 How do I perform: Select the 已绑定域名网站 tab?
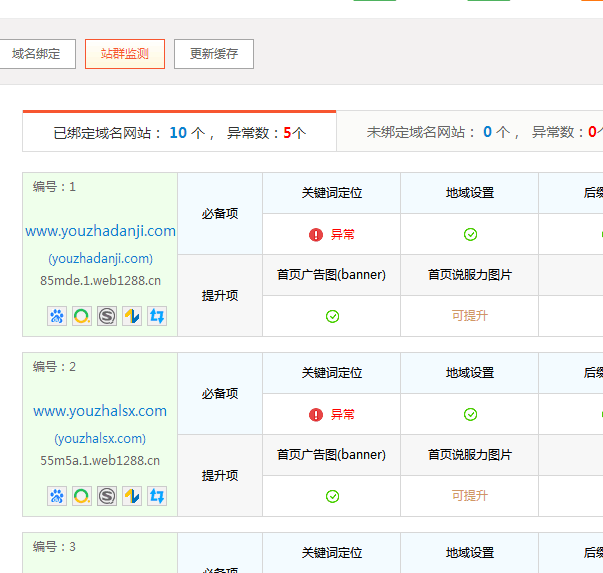[179, 132]
